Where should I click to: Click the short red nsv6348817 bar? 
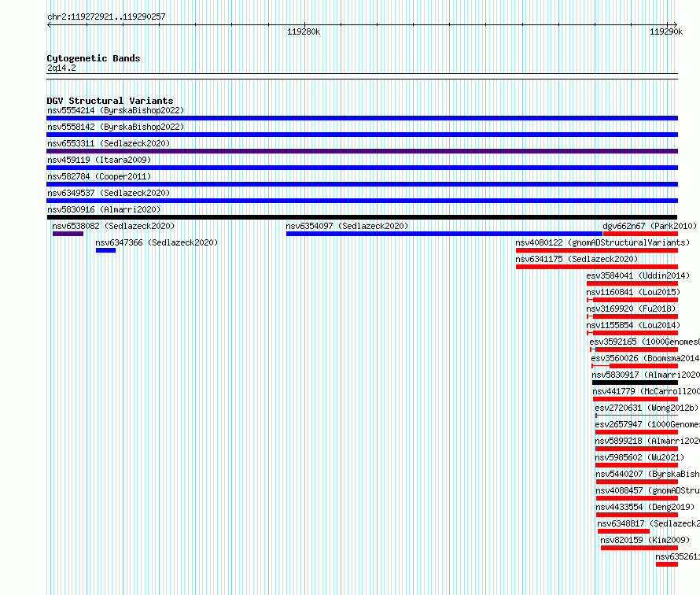point(624,531)
